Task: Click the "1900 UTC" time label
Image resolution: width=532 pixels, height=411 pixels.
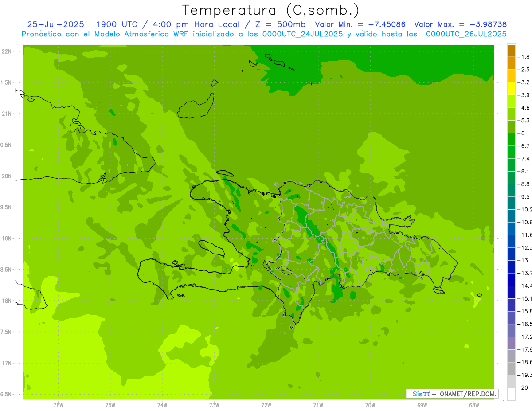Action: [118, 24]
